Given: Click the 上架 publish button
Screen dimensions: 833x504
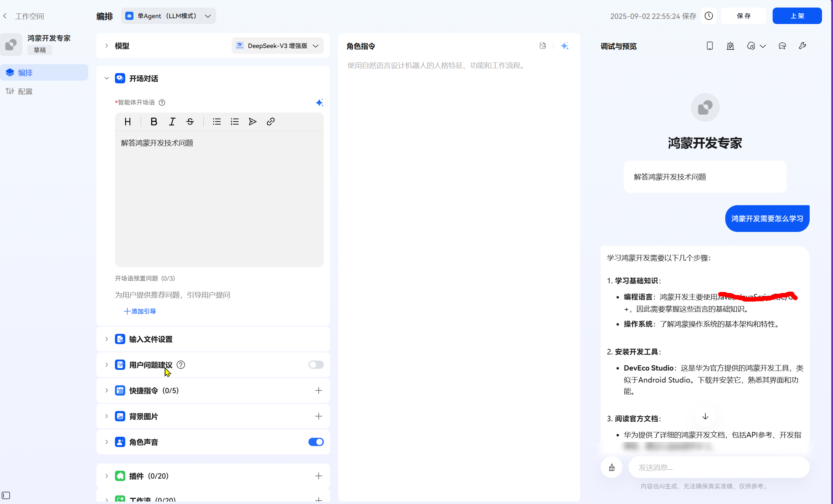Looking at the screenshot, I should 797,16.
